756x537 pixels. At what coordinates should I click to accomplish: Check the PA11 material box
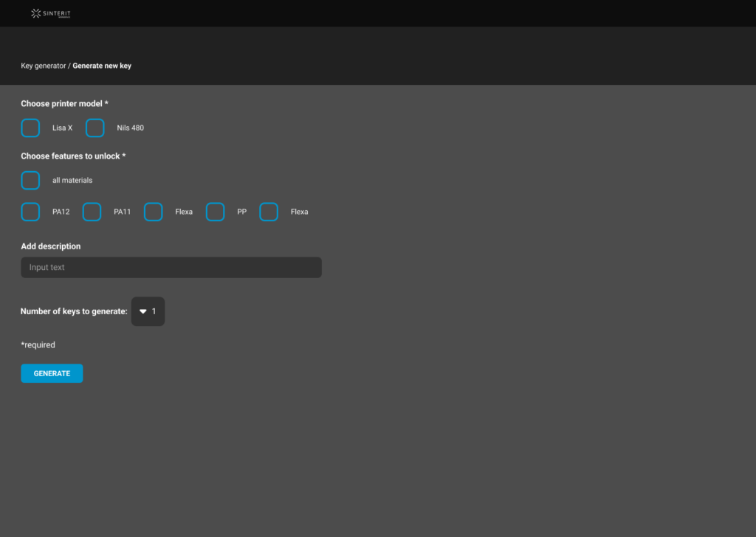(x=92, y=212)
